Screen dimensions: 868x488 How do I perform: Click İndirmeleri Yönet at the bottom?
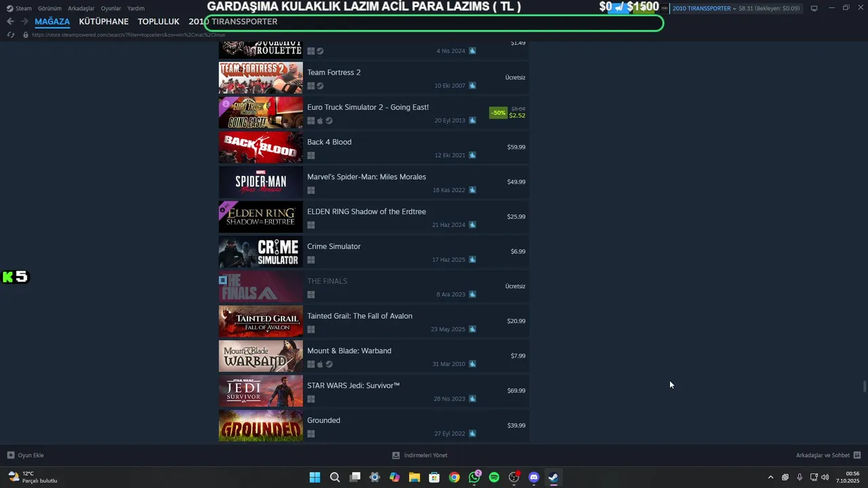pos(420,455)
